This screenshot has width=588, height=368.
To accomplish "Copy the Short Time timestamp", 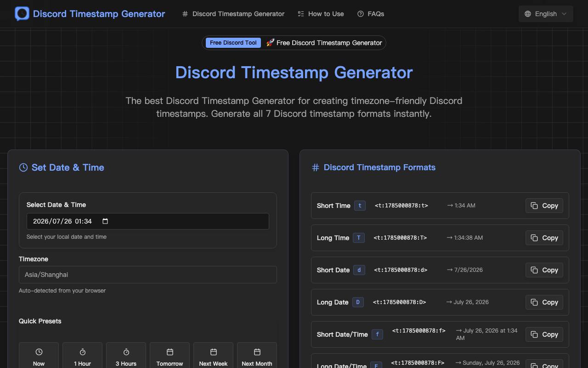I will pos(544,206).
